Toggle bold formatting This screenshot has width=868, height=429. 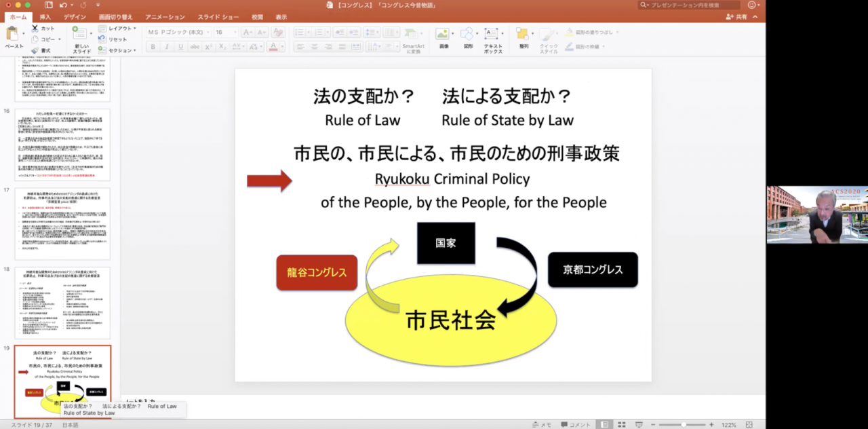tap(153, 47)
